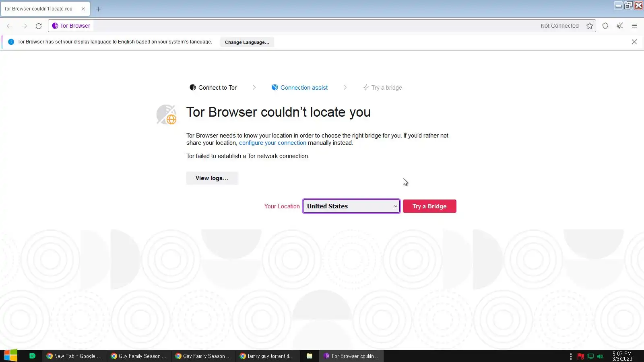644x362 pixels.
Task: Follow the 'configure your connection' link
Action: 272,143
